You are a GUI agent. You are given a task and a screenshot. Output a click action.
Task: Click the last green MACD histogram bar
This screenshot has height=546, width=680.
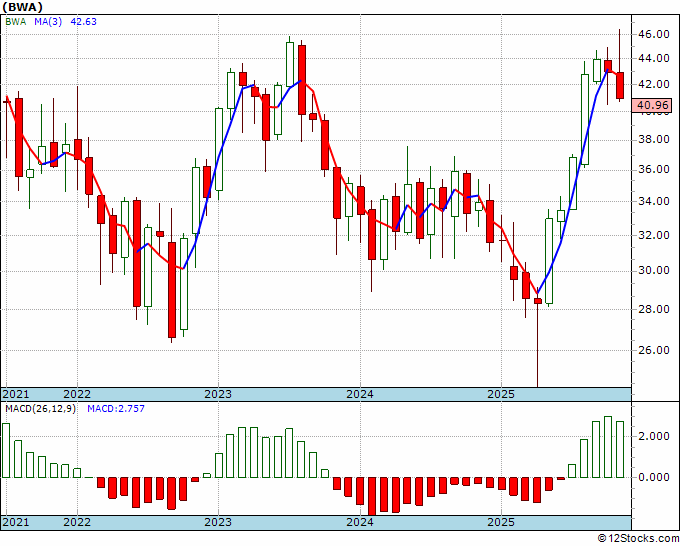click(x=620, y=449)
